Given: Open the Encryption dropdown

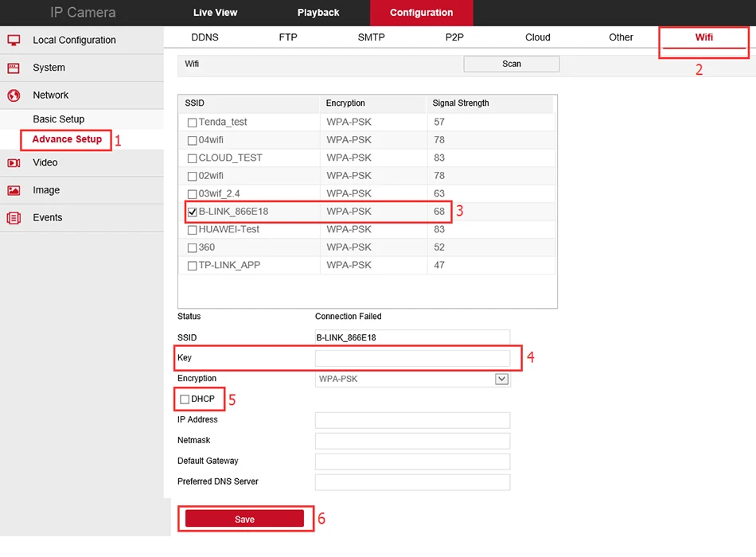Looking at the screenshot, I should click(x=501, y=380).
